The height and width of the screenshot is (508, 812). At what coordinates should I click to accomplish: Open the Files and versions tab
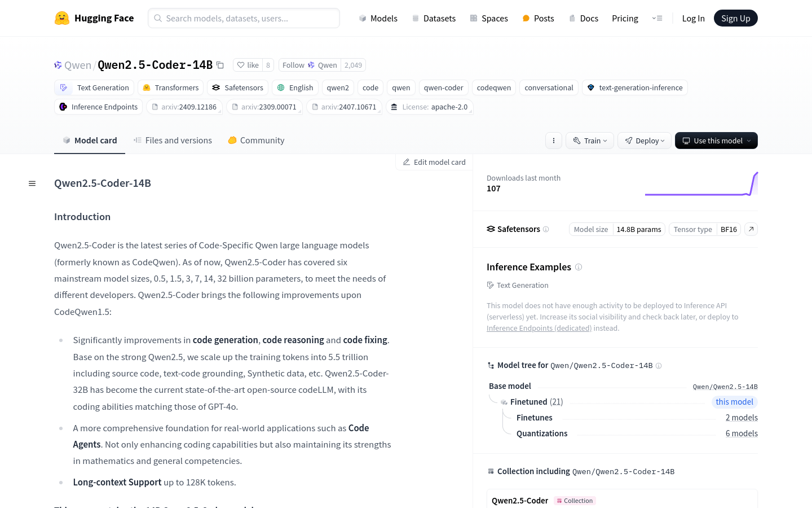click(x=173, y=141)
